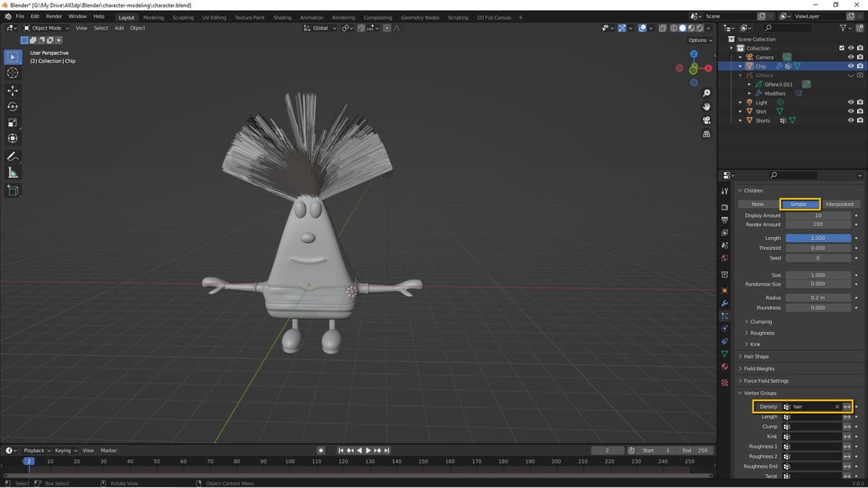Screen dimensions: 868x488
Task: Select Interpolated children type
Action: click(x=839, y=204)
